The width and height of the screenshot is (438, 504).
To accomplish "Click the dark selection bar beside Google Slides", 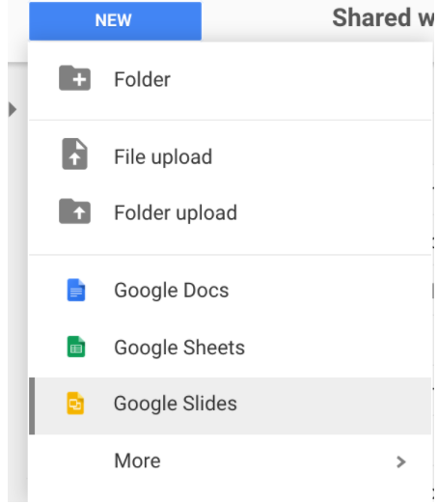I will point(32,406).
